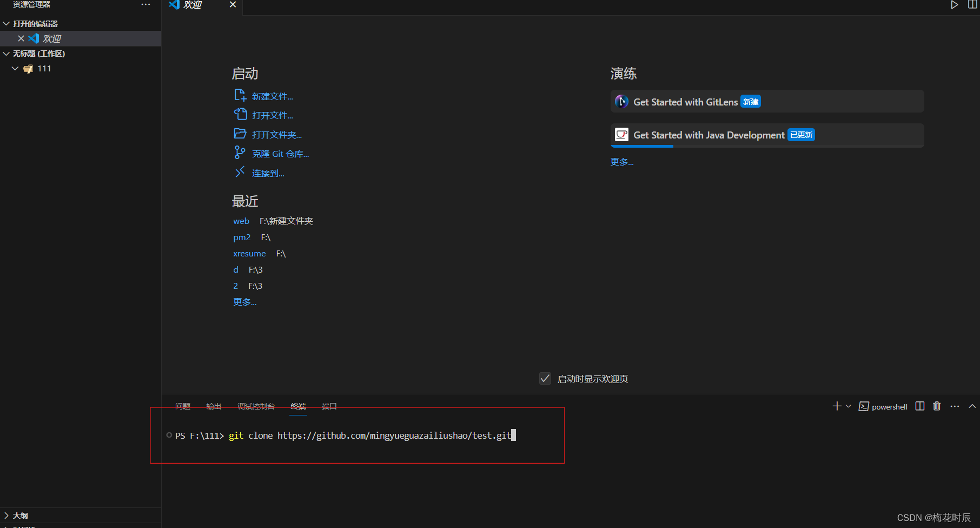Switch to the 调试控制台 panel tab
The image size is (980, 528).
256,406
